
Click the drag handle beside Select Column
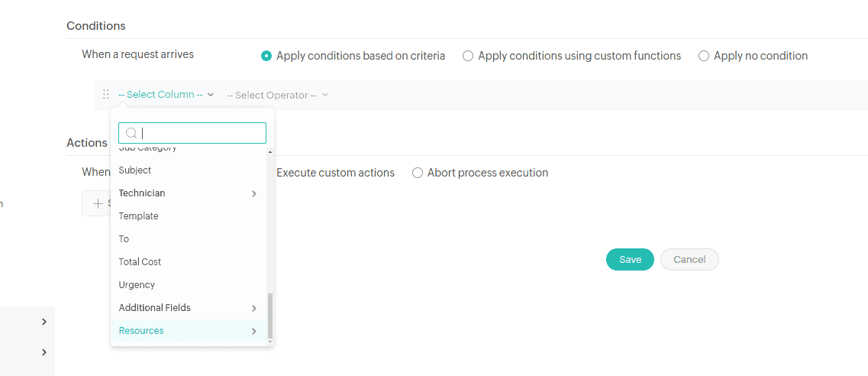pyautogui.click(x=106, y=95)
